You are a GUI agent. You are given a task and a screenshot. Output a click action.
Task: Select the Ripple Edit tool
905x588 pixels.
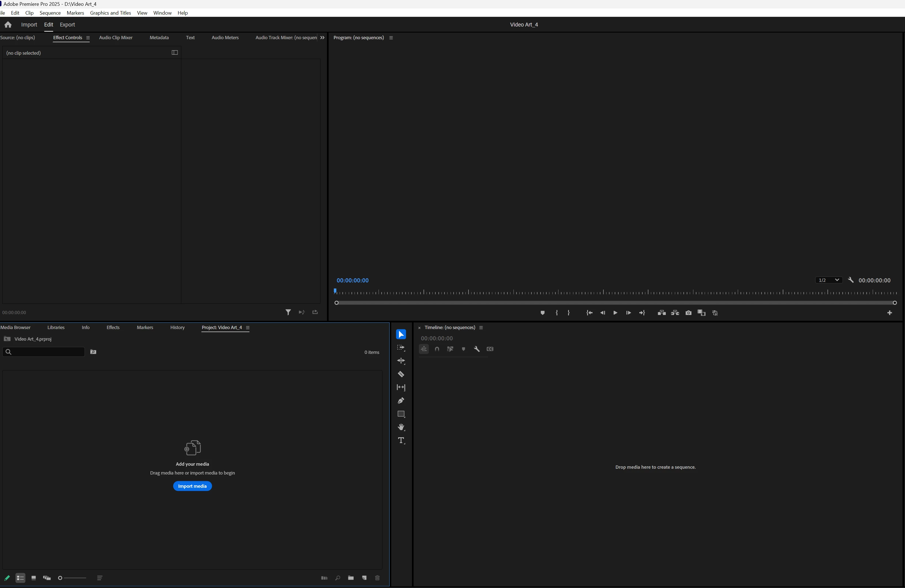401,361
